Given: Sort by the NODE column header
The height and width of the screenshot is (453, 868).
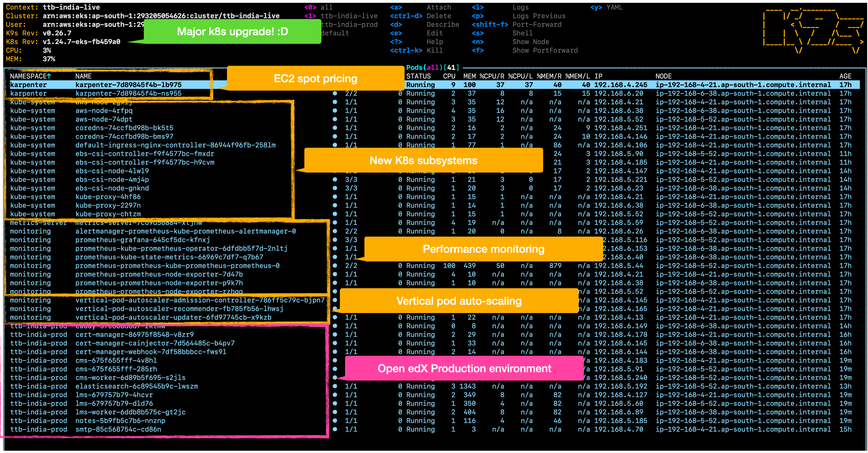Looking at the screenshot, I should tap(663, 76).
